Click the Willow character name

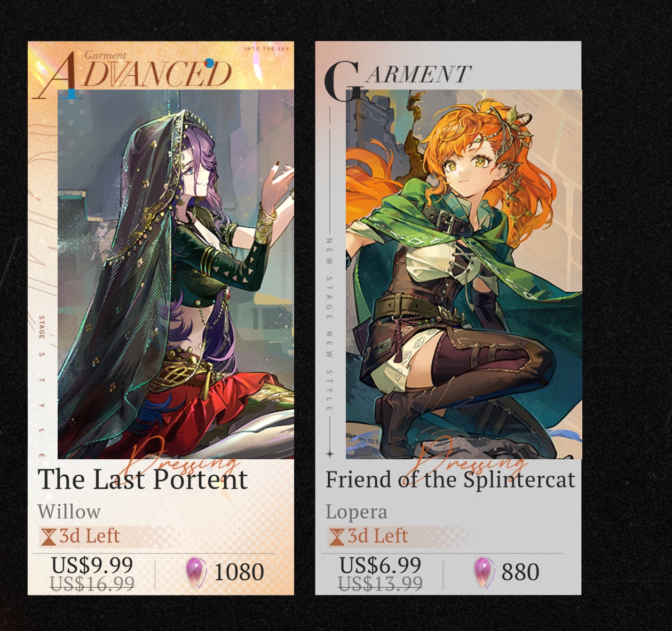pyautogui.click(x=69, y=512)
